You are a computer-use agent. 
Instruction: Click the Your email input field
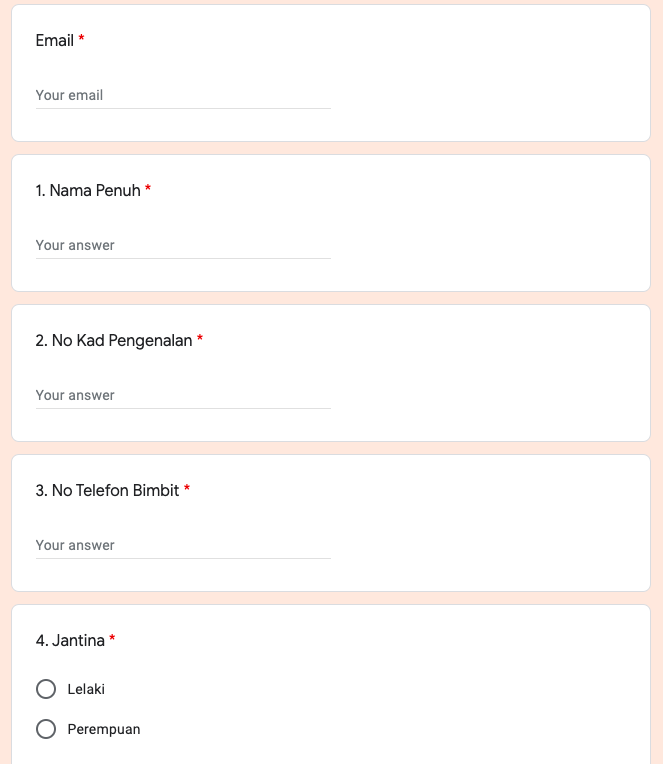click(x=182, y=95)
